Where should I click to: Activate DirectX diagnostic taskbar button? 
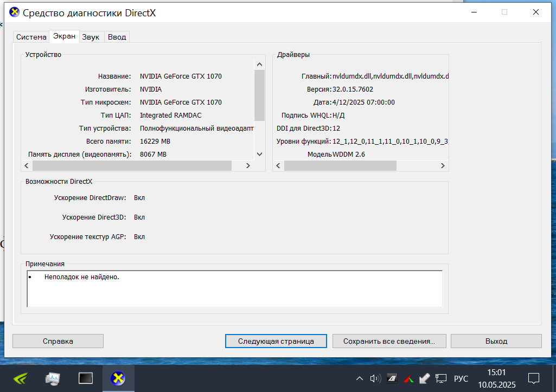[118, 378]
